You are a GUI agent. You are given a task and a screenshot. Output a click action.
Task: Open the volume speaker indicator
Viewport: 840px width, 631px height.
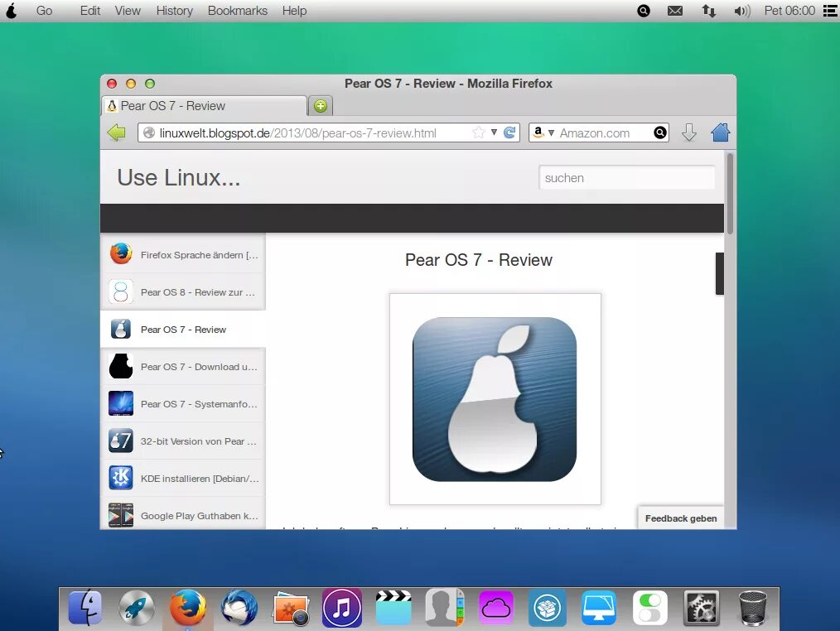point(742,11)
